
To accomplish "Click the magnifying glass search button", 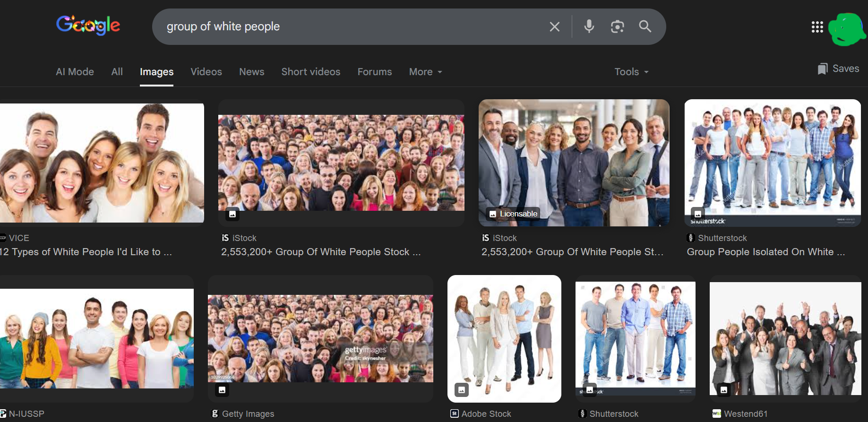I will [x=645, y=26].
